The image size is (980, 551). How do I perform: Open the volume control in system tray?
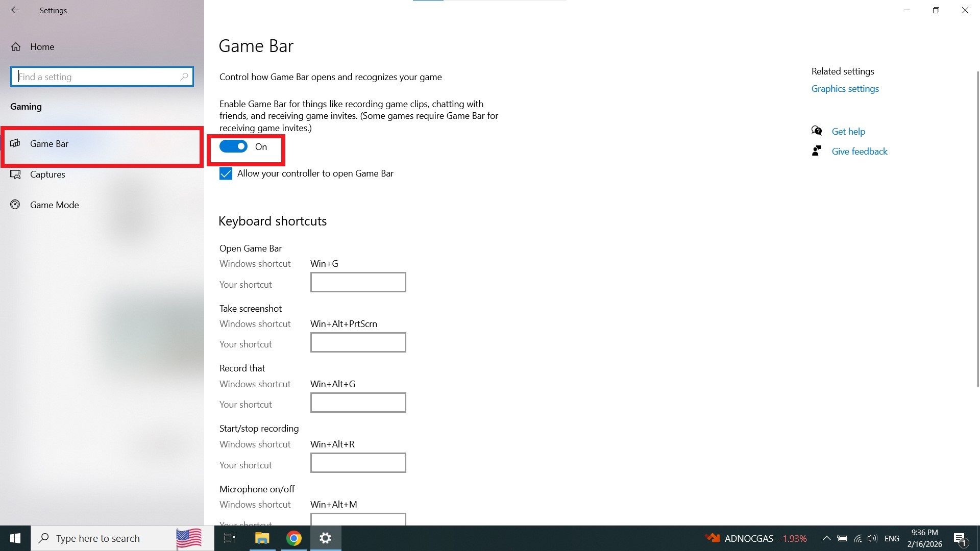pyautogui.click(x=872, y=538)
